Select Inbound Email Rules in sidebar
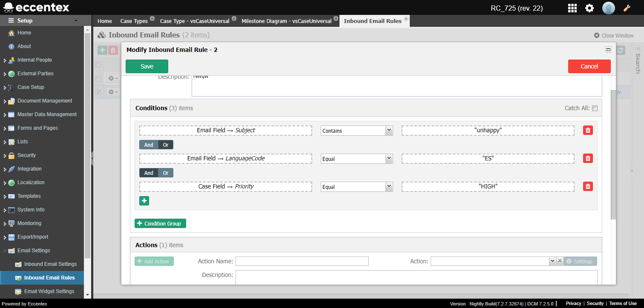644x308 pixels. (49, 278)
